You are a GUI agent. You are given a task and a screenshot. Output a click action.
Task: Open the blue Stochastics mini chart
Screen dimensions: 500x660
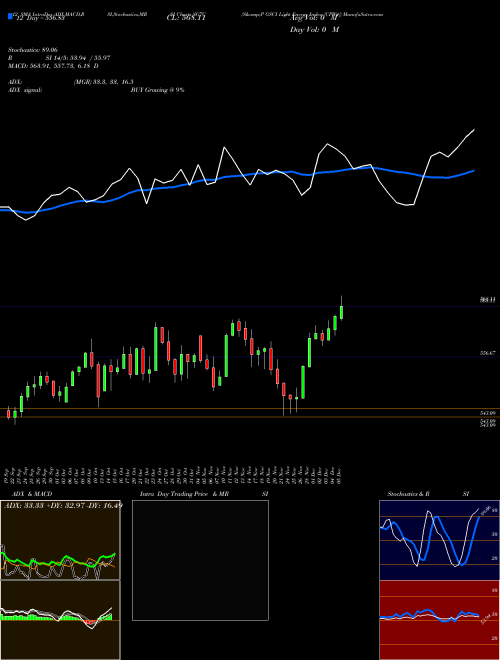(x=439, y=540)
